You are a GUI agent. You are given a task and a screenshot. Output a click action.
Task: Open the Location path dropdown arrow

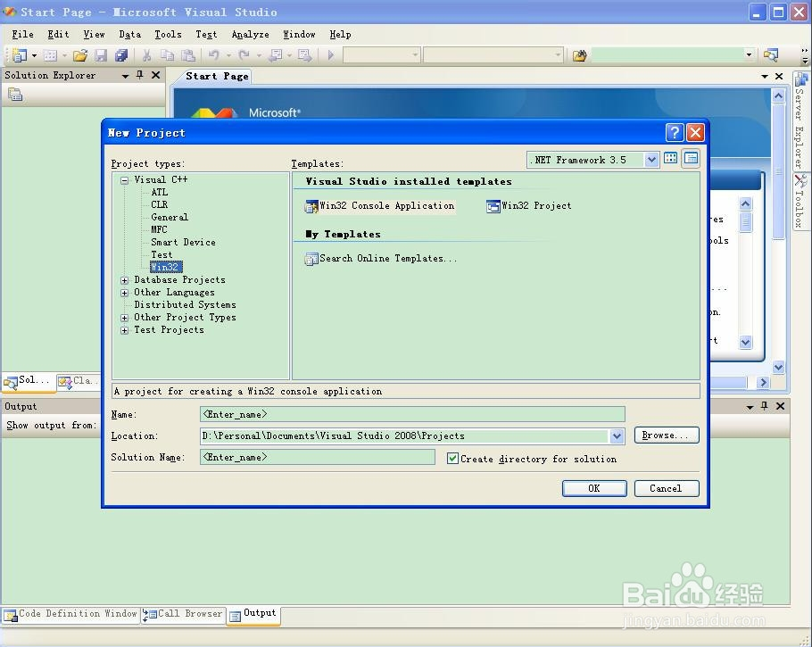coord(617,436)
